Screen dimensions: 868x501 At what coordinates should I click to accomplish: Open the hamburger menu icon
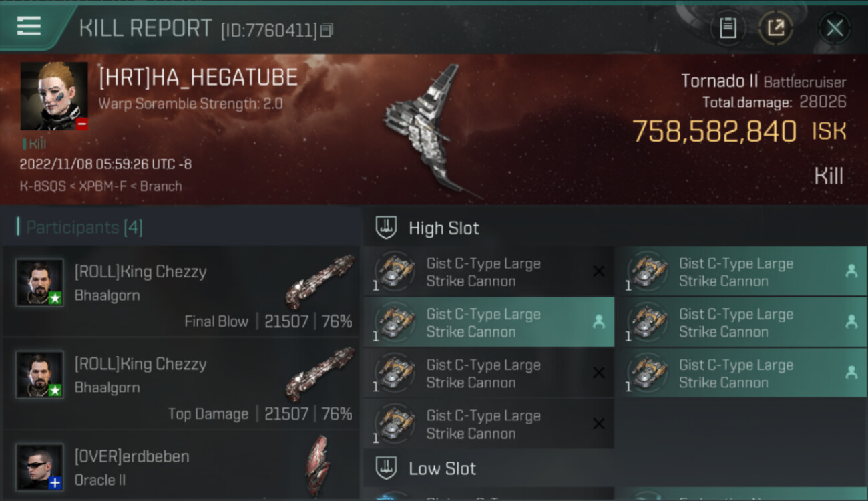29,27
